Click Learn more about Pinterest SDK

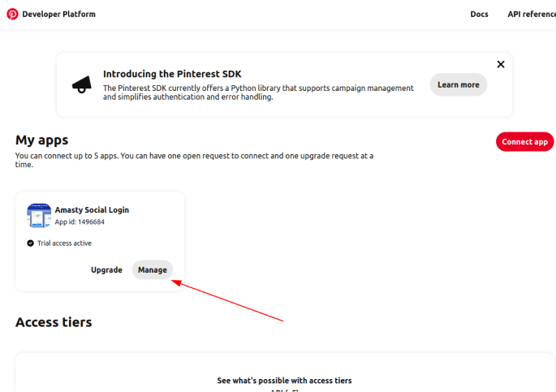[458, 84]
